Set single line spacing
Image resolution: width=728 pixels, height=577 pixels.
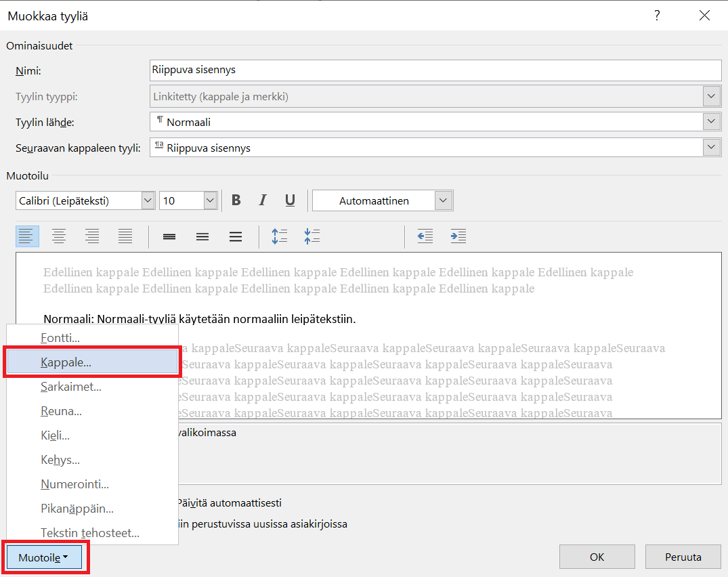169,237
